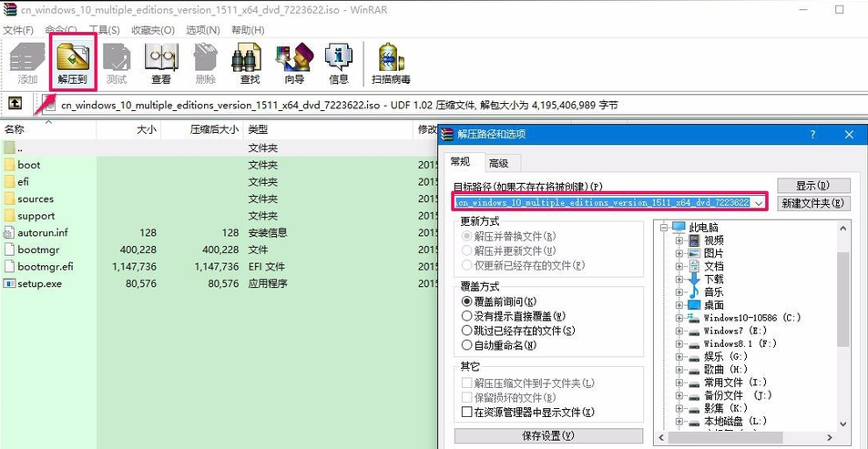The image size is (868, 449).
Task: Click the 保存设置(V) button
Action: pos(548,435)
